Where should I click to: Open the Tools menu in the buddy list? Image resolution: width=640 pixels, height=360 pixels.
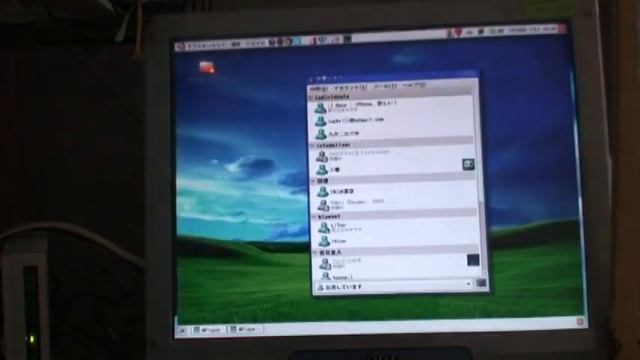385,87
